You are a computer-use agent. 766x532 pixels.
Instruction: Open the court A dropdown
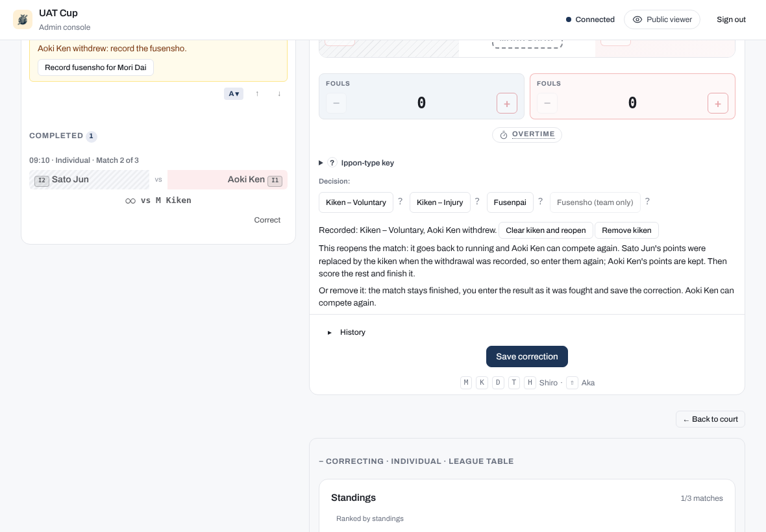tap(234, 93)
